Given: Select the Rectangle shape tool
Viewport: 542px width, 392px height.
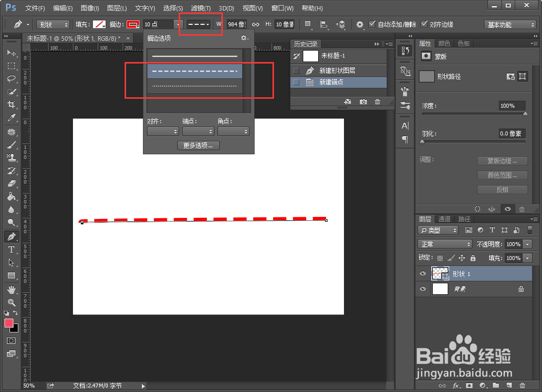Looking at the screenshot, I should (x=11, y=275).
